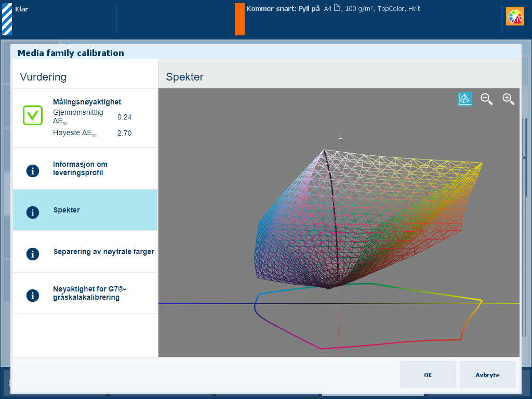Image resolution: width=532 pixels, height=399 pixels.
Task: Click info icon for Informasjon om leveringsprofil
Action: tap(33, 170)
